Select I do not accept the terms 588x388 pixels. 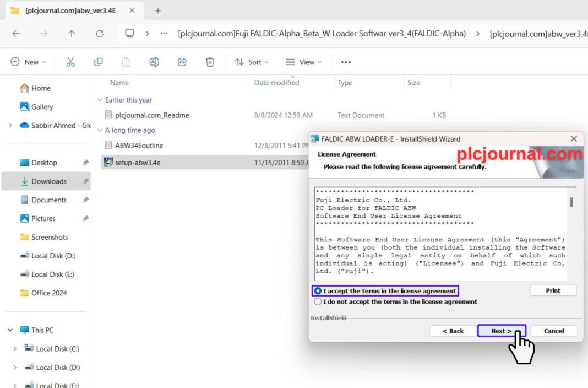(318, 301)
